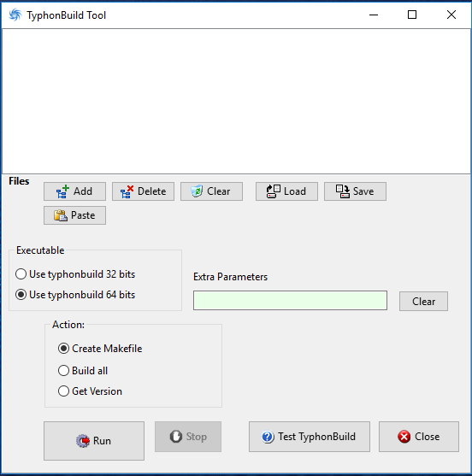Click the empty files list area
Image resolution: width=472 pixels, height=476 pixels.
click(236, 102)
